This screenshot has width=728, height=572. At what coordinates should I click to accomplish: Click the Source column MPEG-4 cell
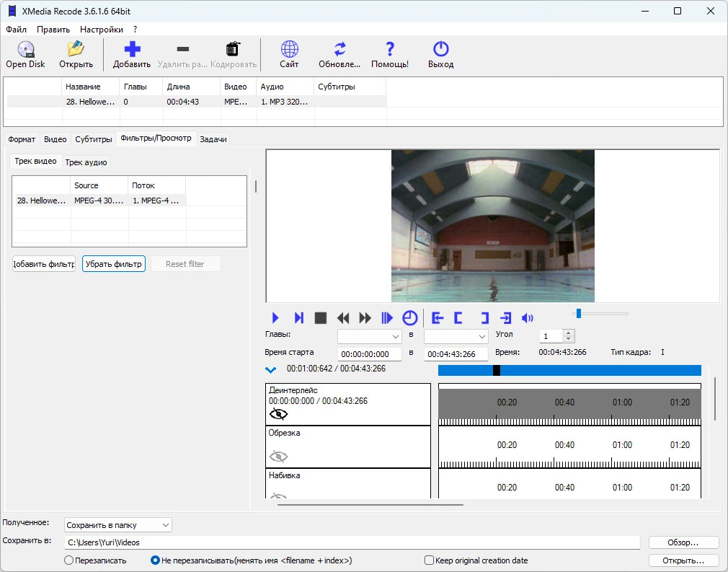coord(99,201)
